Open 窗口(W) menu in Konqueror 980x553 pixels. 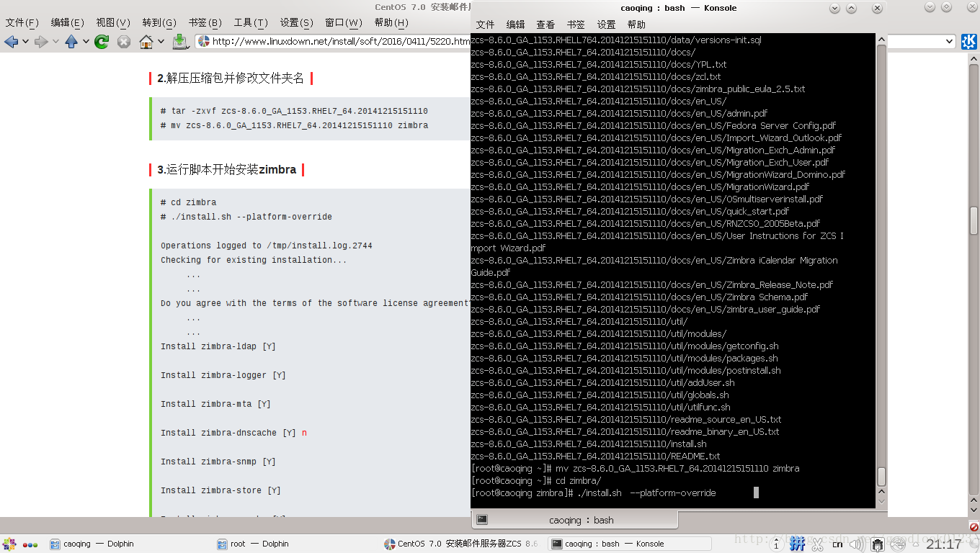343,23
